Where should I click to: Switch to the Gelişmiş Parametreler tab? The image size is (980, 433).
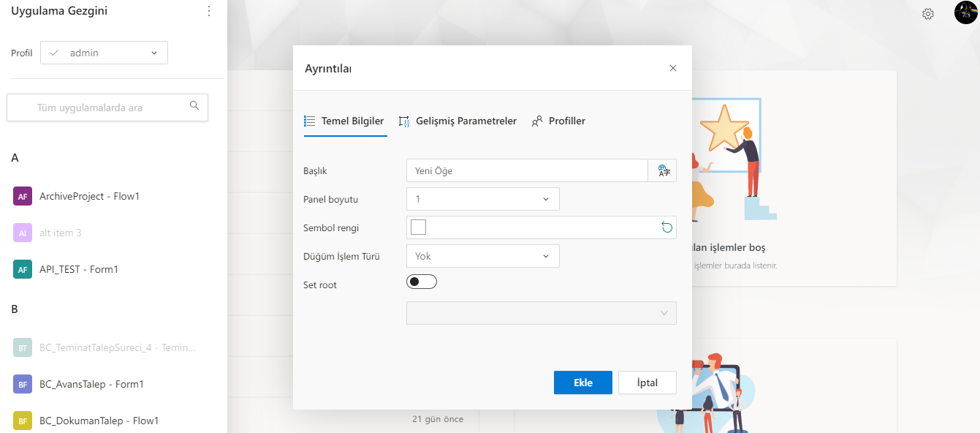point(458,121)
